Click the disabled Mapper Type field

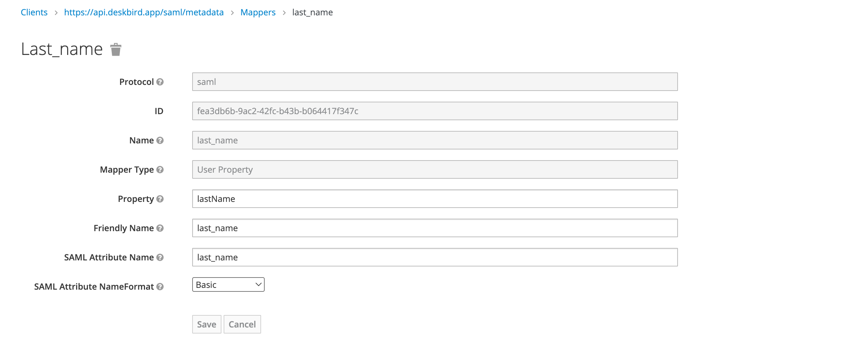point(434,169)
